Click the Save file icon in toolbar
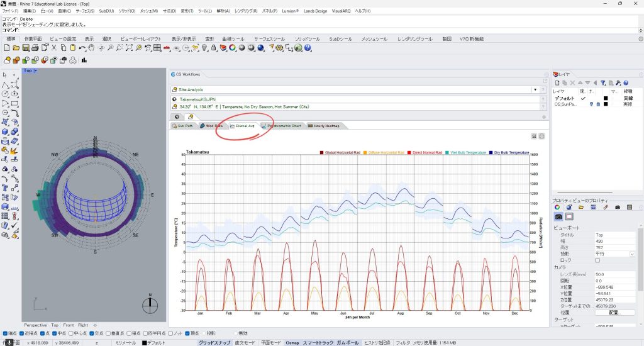644x346 pixels. coord(26,48)
